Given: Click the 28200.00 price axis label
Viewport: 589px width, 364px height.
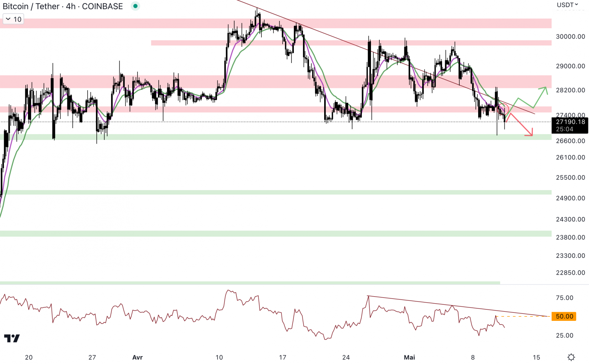Looking at the screenshot, I should pyautogui.click(x=570, y=90).
